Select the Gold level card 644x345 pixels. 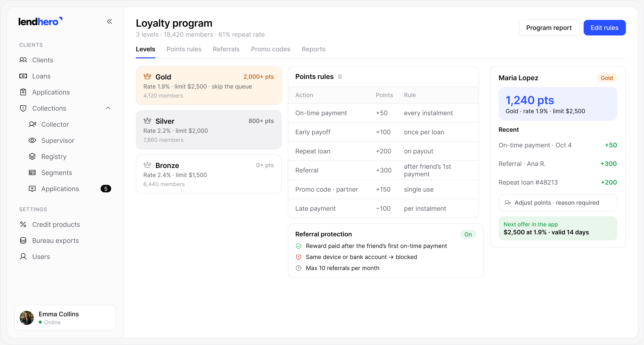209,85
